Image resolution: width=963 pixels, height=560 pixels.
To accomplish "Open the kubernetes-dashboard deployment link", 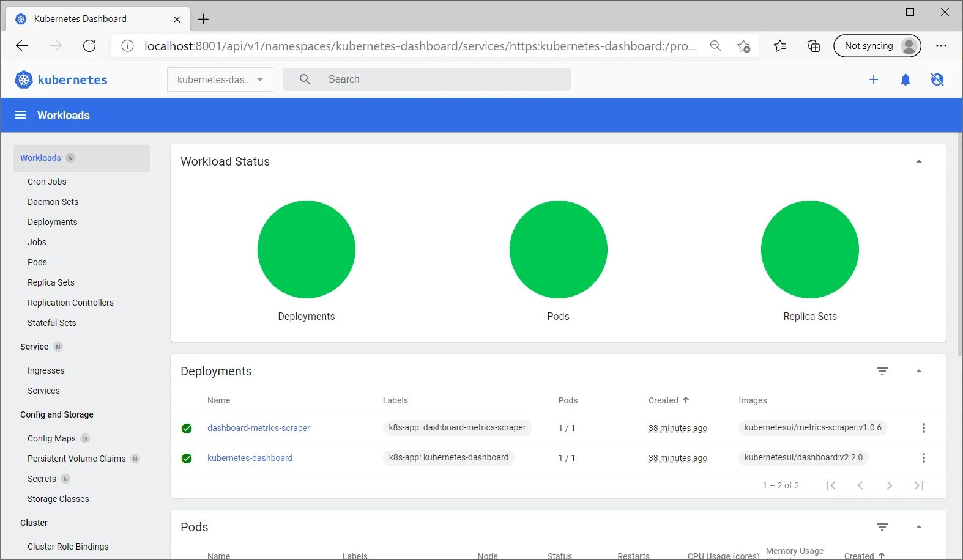I will 250,458.
